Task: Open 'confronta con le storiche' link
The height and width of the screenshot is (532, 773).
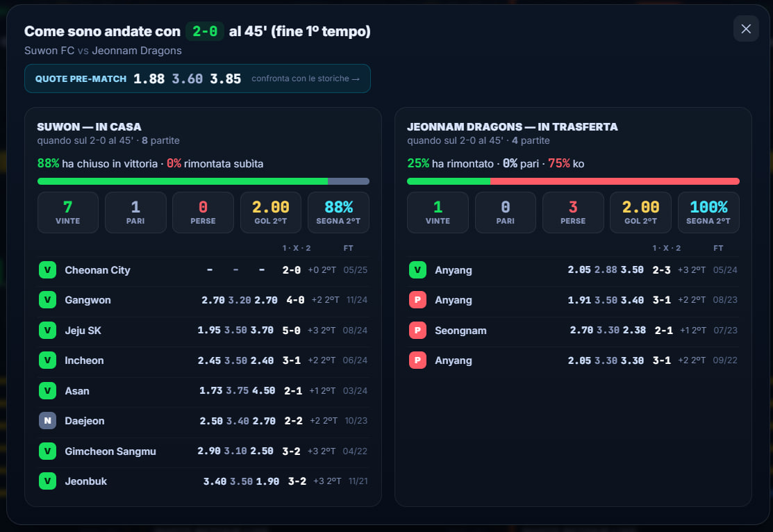Action: [x=305, y=78]
